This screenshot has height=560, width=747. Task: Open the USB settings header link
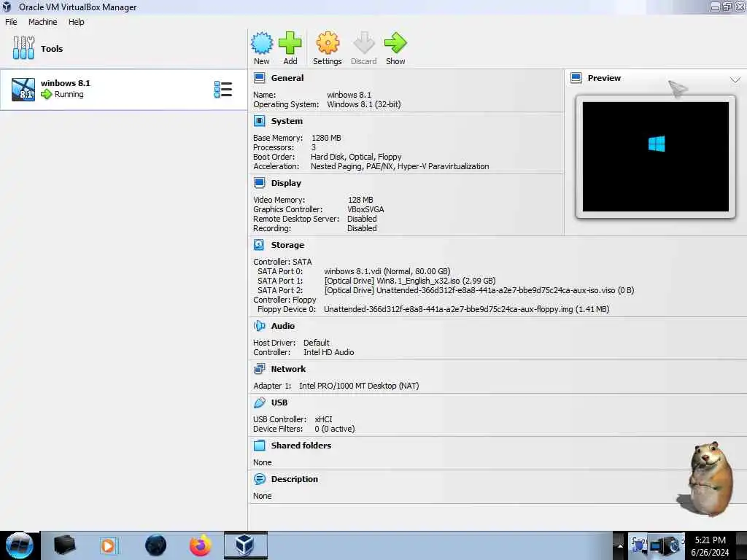click(x=279, y=402)
